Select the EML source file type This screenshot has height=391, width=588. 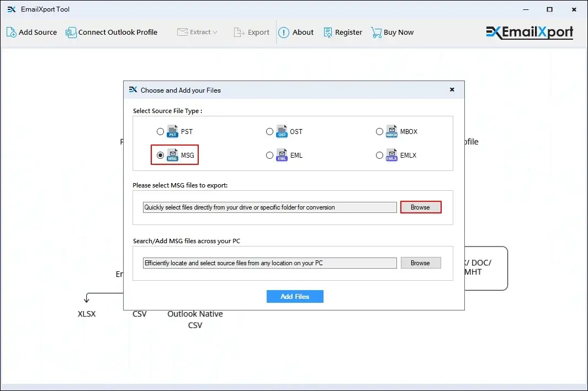click(270, 155)
